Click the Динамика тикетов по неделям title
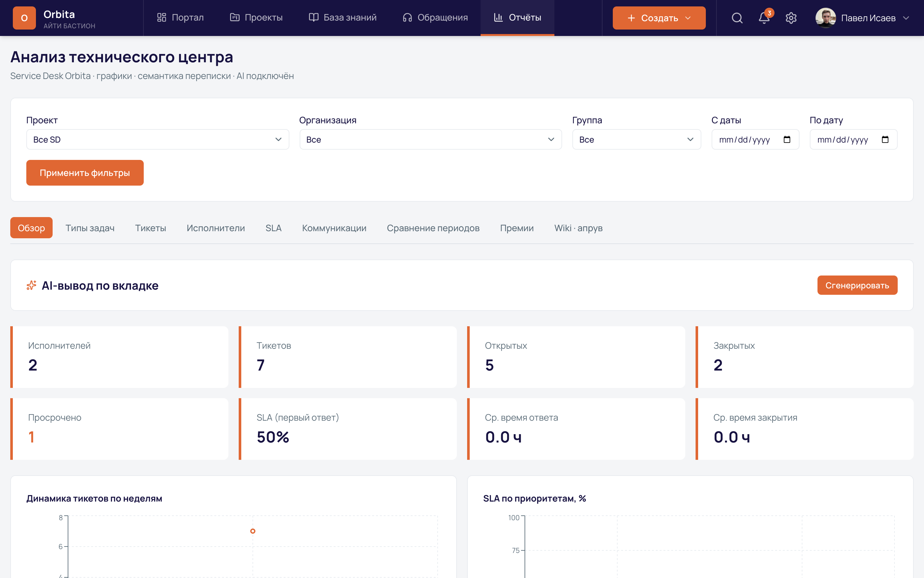The image size is (924, 578). [94, 498]
